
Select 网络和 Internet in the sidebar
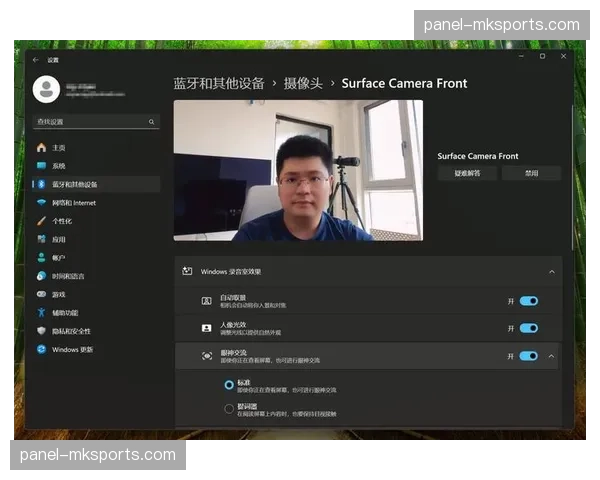73,203
